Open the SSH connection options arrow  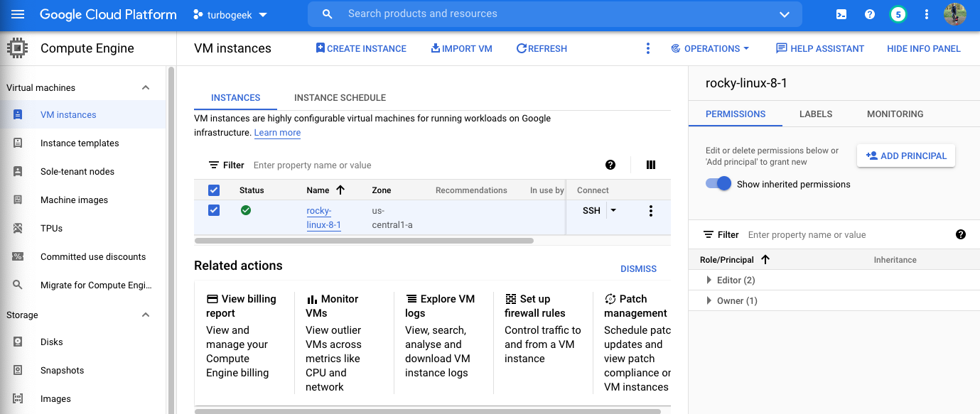click(613, 210)
